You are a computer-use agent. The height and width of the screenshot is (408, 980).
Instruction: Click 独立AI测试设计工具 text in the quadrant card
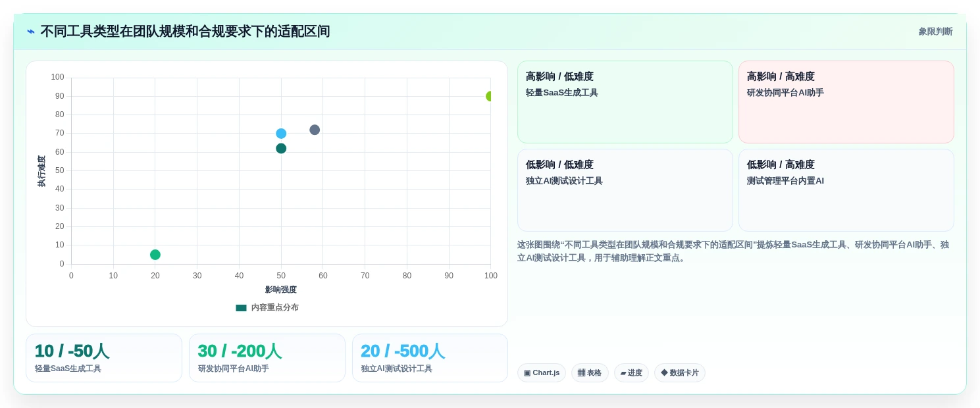[x=564, y=181]
